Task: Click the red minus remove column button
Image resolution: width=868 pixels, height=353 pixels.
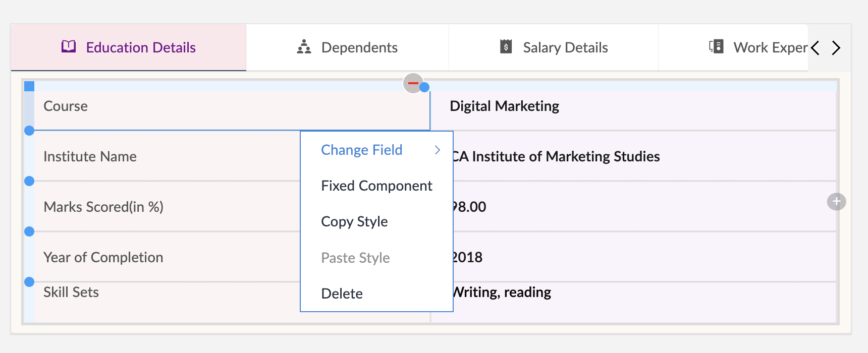Action: [x=413, y=83]
